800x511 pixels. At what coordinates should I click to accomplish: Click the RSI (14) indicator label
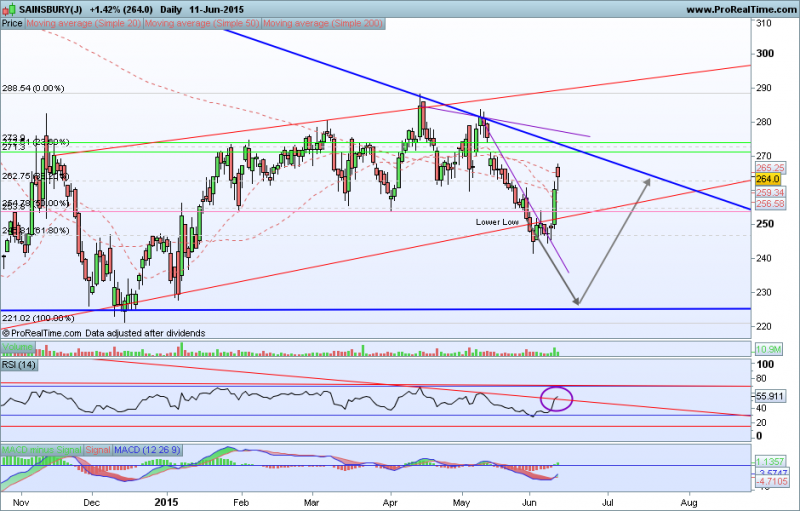pos(20,365)
